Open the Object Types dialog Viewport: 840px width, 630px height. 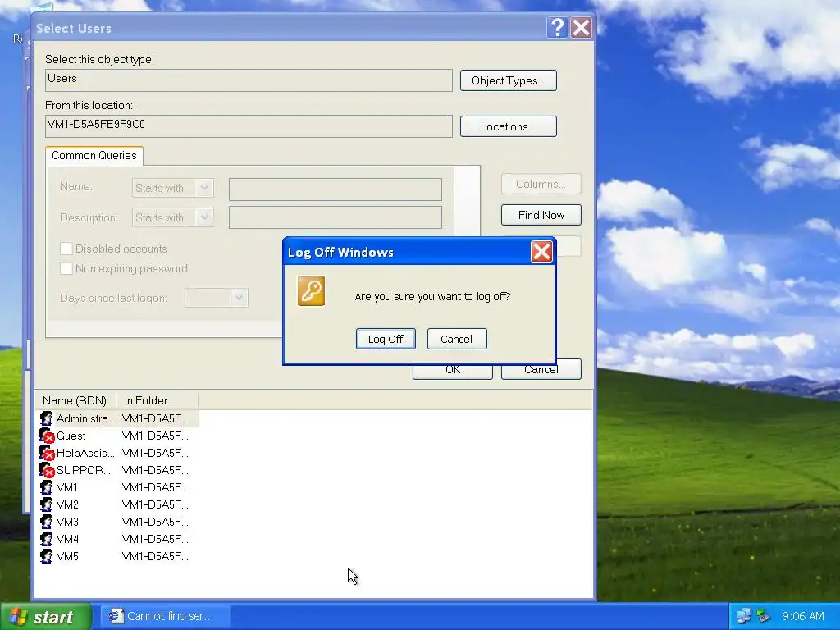509,80
